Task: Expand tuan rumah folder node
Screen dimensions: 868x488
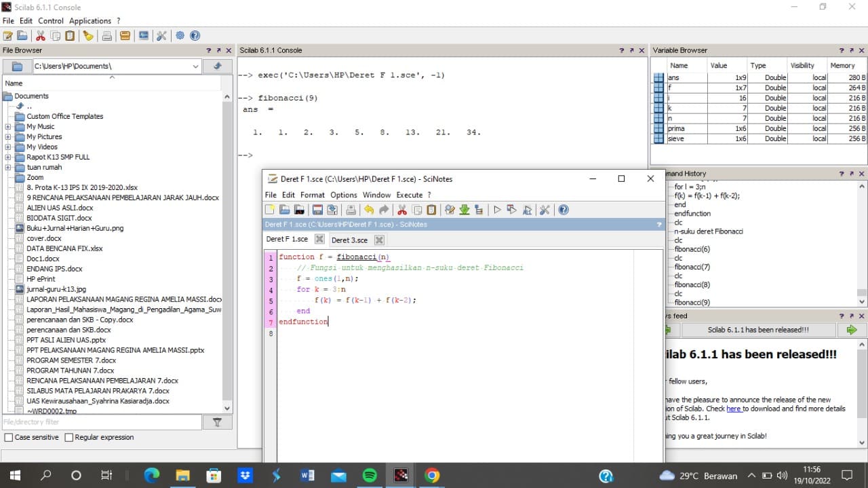Action: pos(8,168)
